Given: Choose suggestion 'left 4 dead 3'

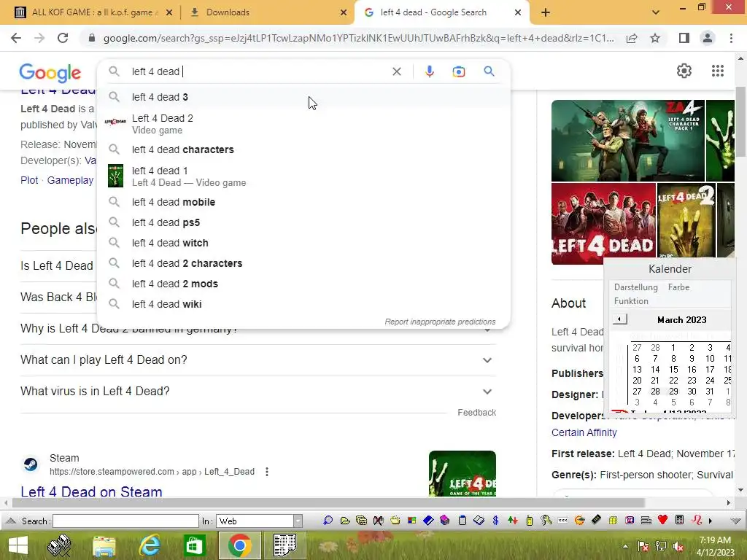Looking at the screenshot, I should 303,97.
